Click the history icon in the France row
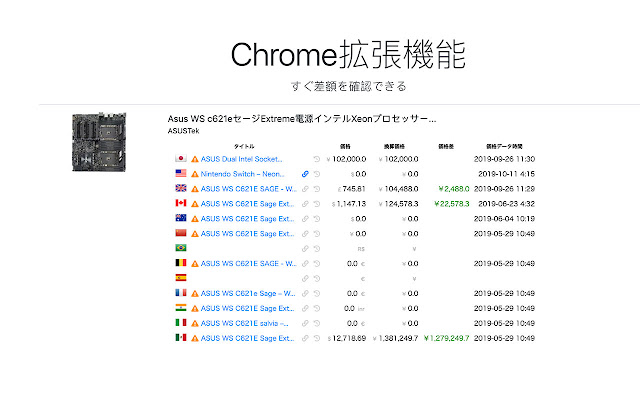Viewport: 640px width, 400px height. coord(316,294)
